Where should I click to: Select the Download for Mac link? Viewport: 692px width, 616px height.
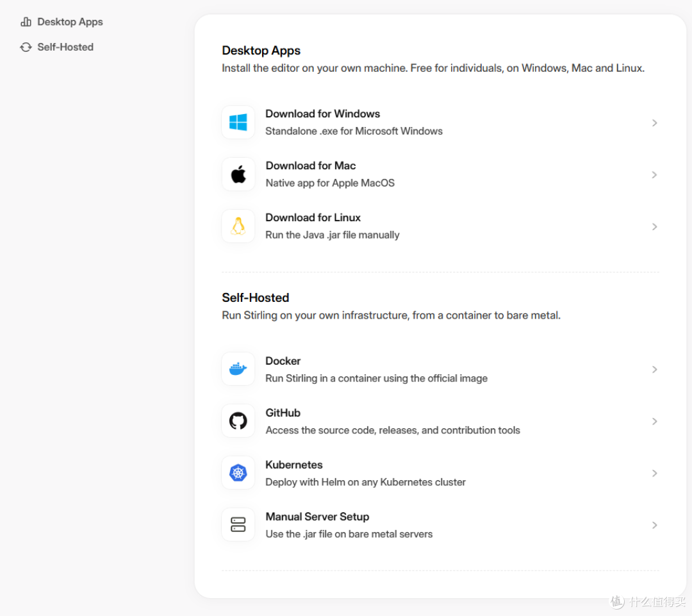311,165
